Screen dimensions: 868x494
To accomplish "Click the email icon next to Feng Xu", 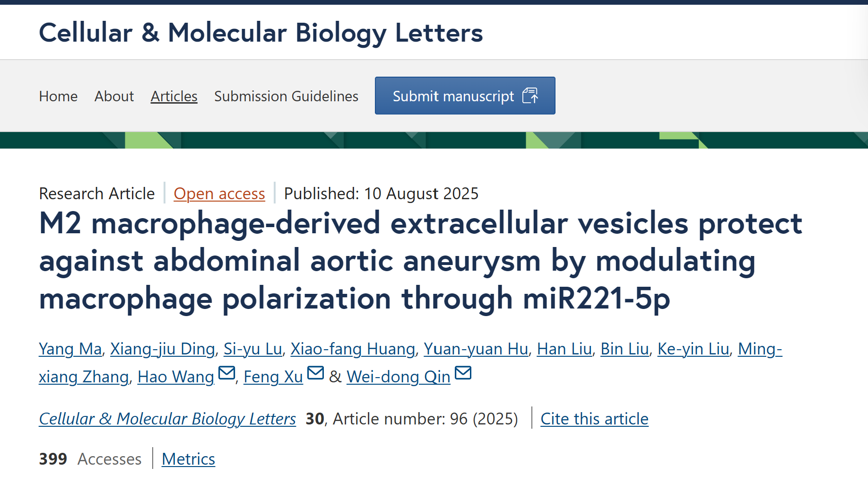I will tap(315, 373).
